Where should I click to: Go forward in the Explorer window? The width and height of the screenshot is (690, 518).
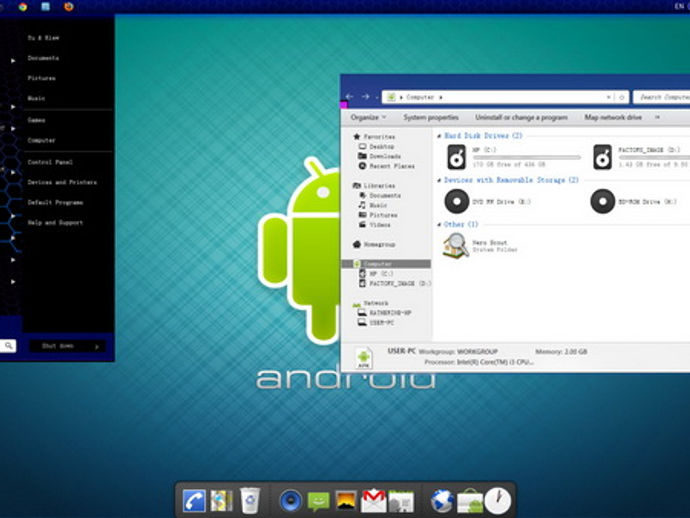pyautogui.click(x=365, y=96)
